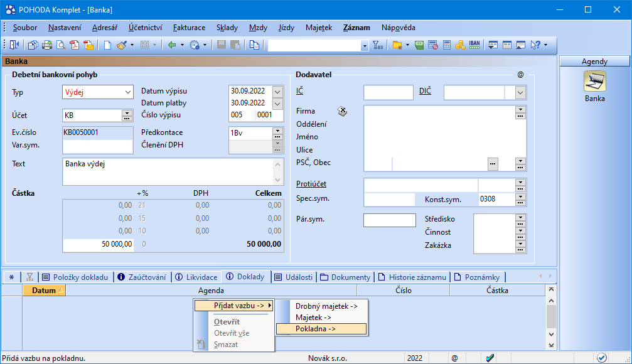Viewport: 632px width, 364px height.
Task: Open print preview with magnifier icon
Action: click(x=61, y=45)
